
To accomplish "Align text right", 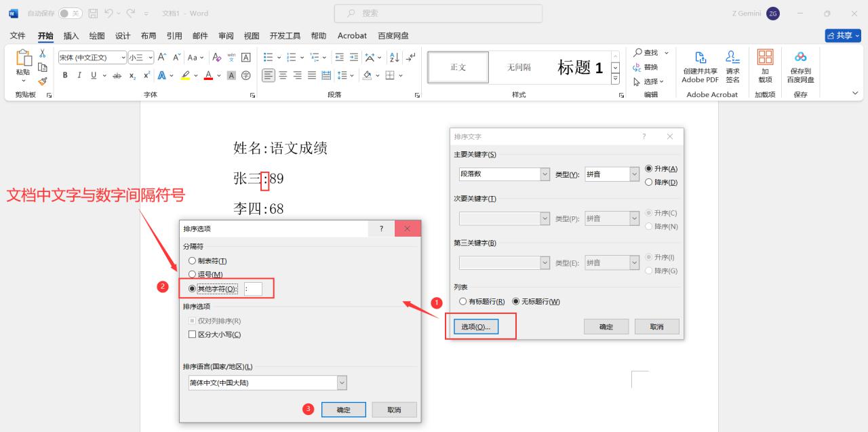I will (x=298, y=75).
